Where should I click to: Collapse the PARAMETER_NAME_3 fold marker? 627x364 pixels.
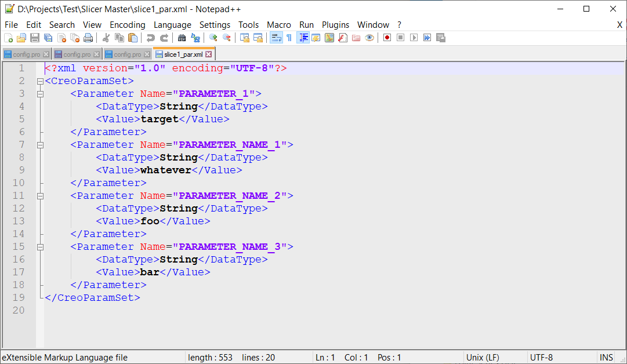click(x=40, y=246)
